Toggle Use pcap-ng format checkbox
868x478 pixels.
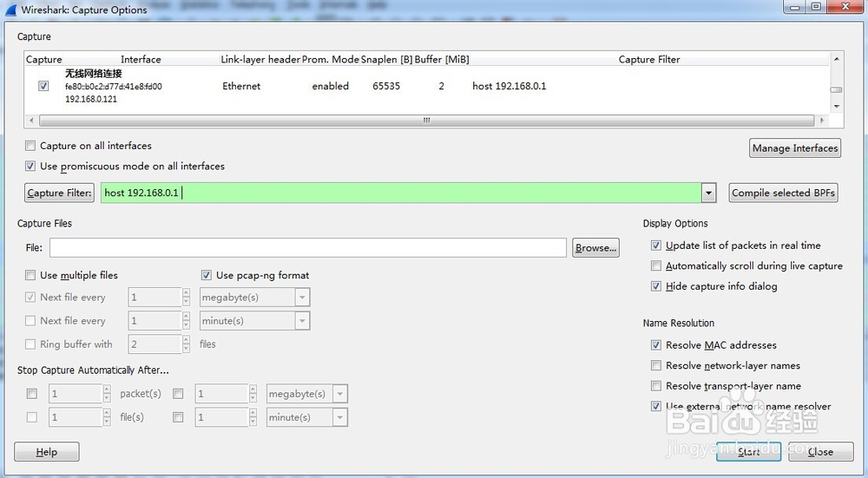(207, 275)
